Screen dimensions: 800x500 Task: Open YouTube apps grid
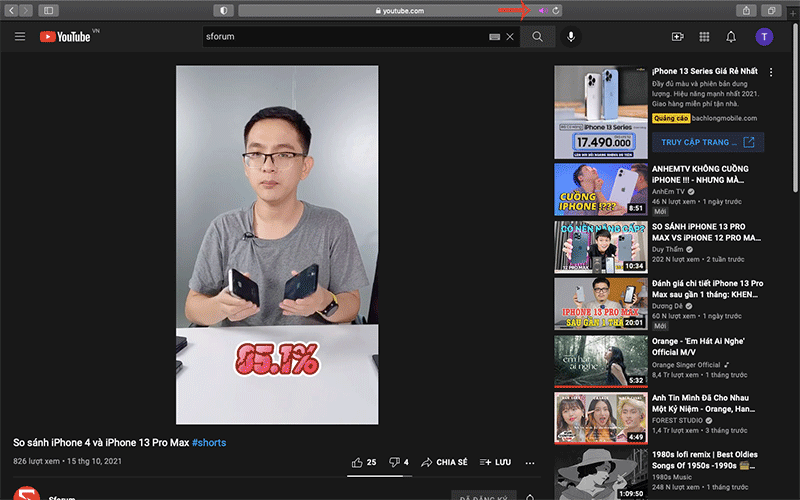click(704, 36)
